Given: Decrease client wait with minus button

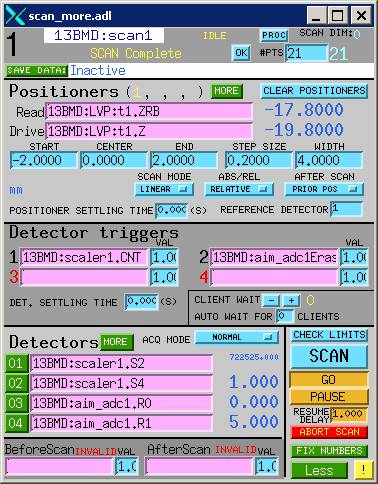Looking at the screenshot, I should [271, 300].
